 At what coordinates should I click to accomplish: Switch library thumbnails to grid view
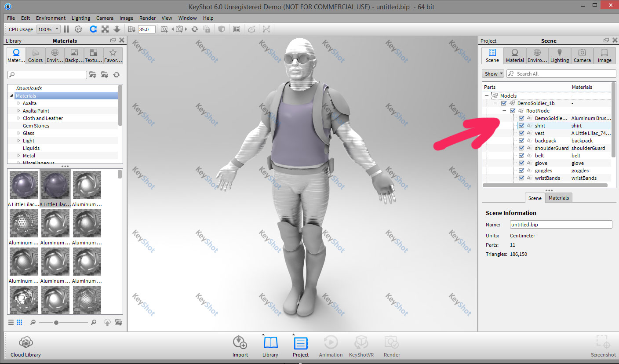click(x=19, y=322)
